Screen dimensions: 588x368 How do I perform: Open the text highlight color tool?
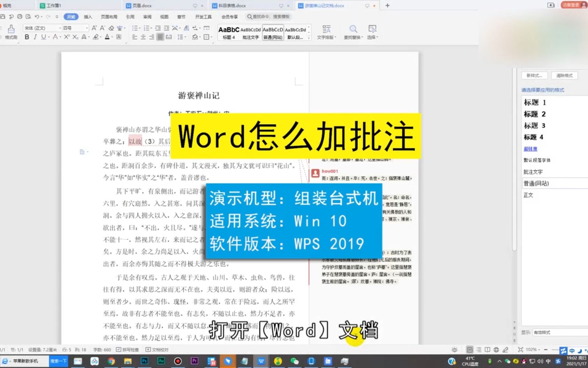96,37
